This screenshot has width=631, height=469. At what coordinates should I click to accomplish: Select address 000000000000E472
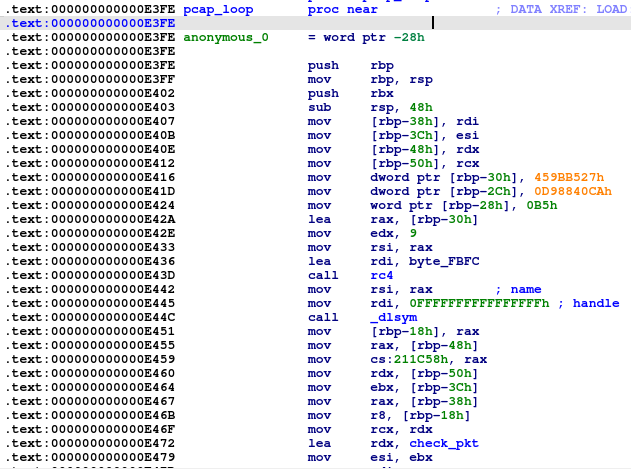(x=113, y=443)
